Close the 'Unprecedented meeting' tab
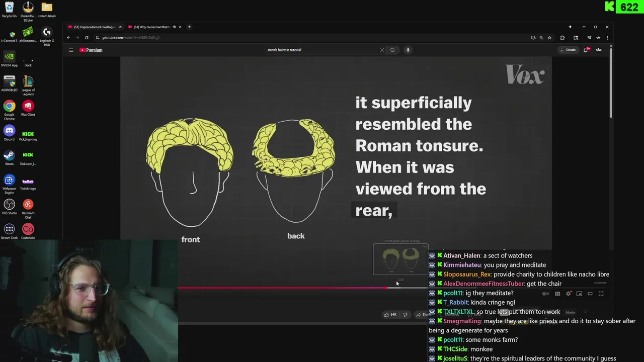 click(120, 27)
